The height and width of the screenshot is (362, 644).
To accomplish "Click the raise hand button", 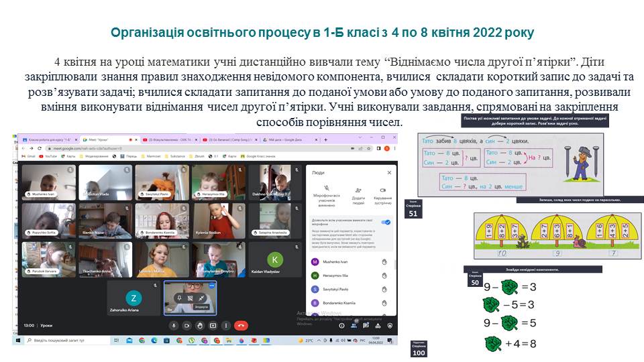I will click(200, 325).
